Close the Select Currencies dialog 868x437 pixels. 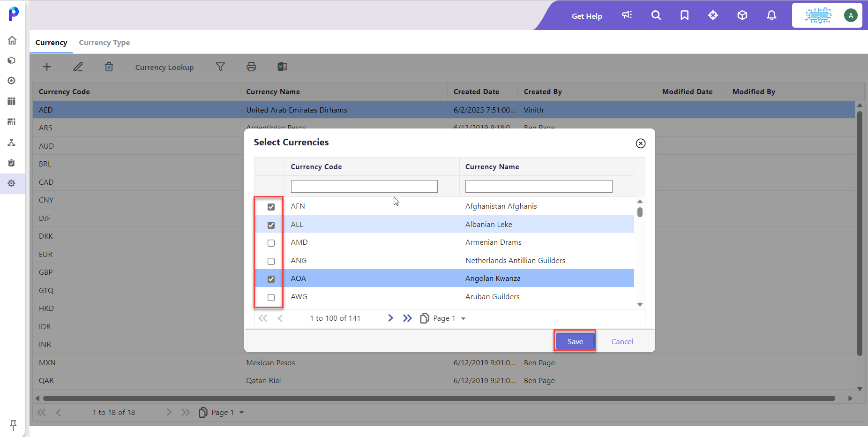[x=641, y=143]
